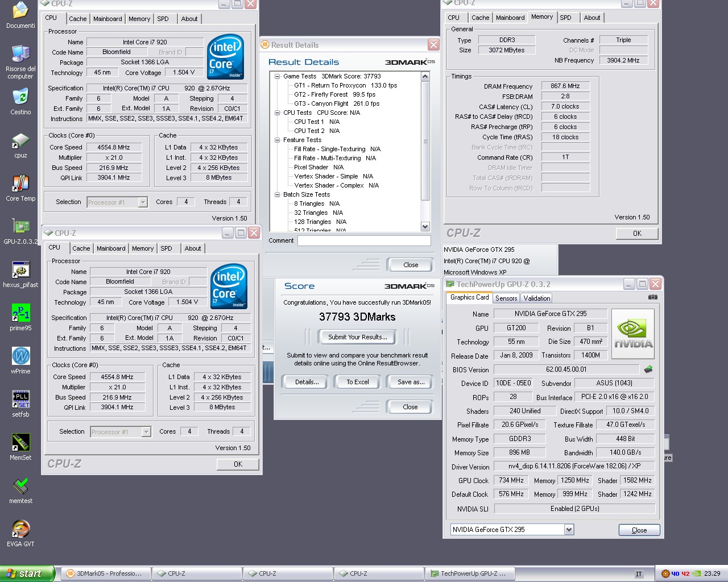Switch to Validation tab in GPU-Z

(537, 298)
